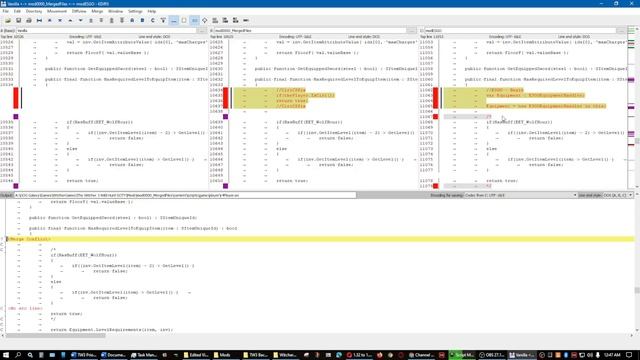
Task: Click the Output file path field
Action: point(185,195)
